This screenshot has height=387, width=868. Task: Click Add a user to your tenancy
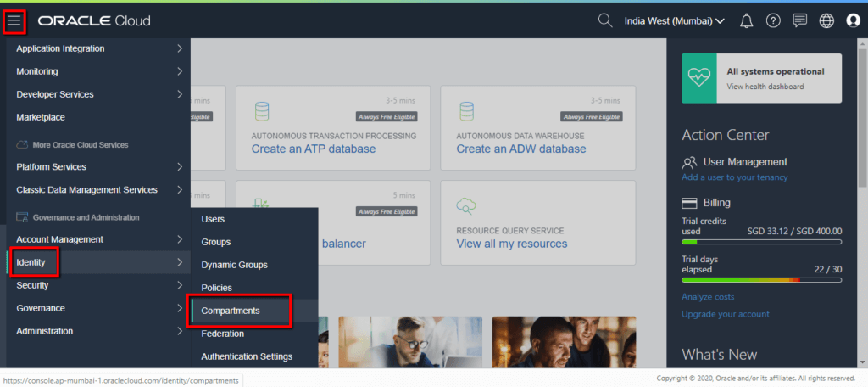coord(735,177)
